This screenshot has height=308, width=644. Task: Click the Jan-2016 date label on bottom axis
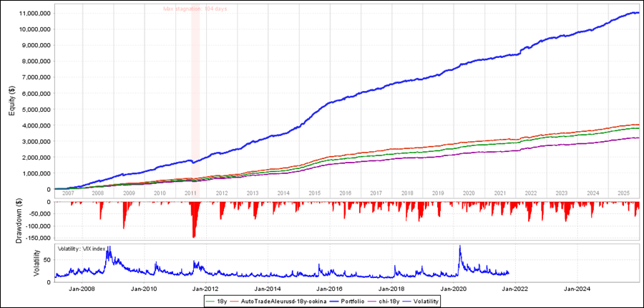point(330,289)
